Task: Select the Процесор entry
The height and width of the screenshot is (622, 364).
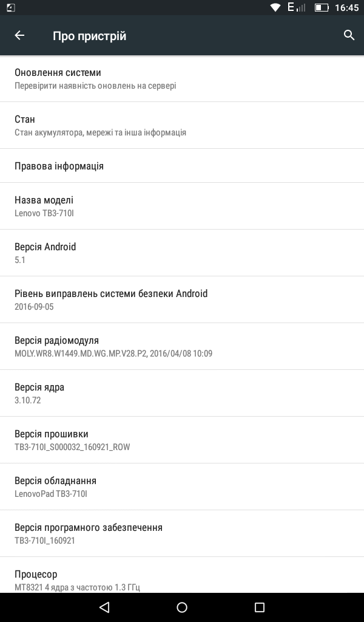Action: 182,579
